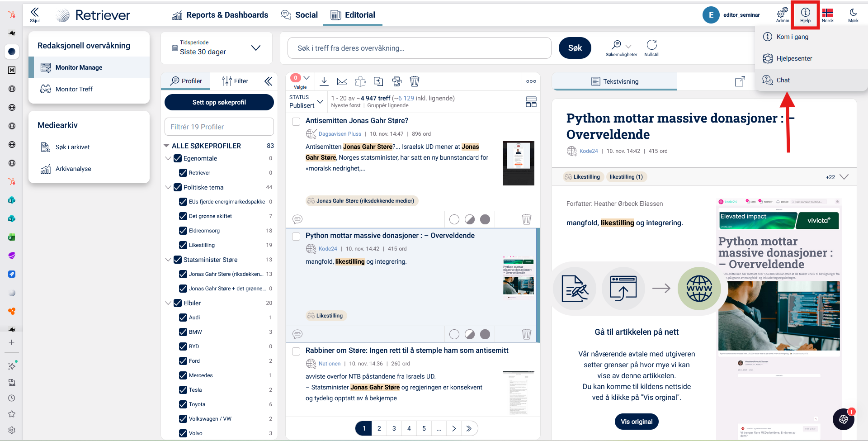This screenshot has height=441, width=868.
Task: Download selected articles icon
Action: pyautogui.click(x=324, y=81)
